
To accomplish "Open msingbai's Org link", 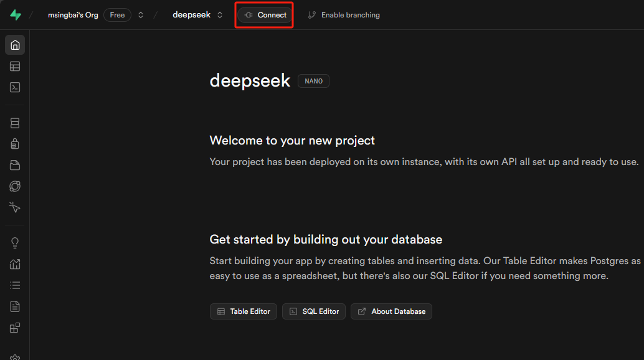I will pos(73,15).
